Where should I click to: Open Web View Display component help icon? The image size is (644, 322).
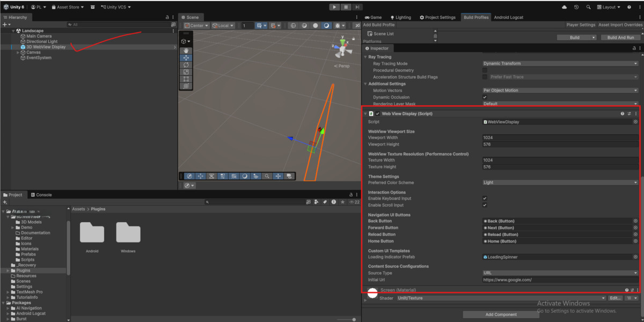point(623,114)
